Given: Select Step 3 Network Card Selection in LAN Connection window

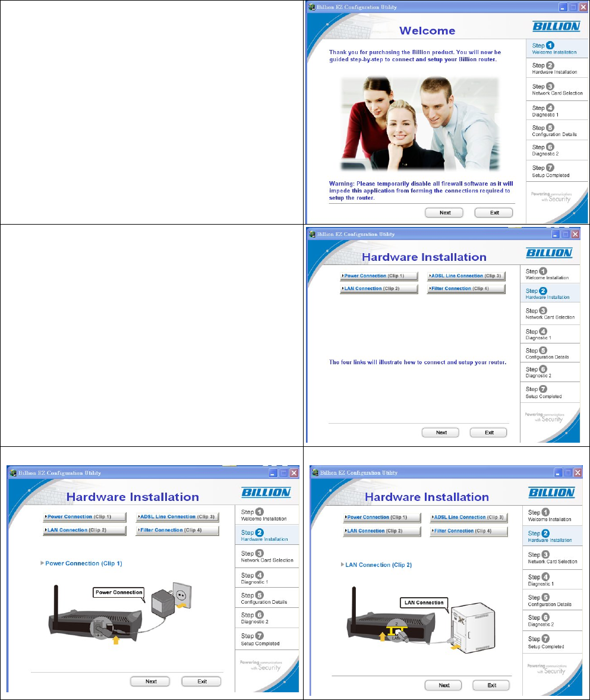Looking at the screenshot, I should (x=553, y=557).
